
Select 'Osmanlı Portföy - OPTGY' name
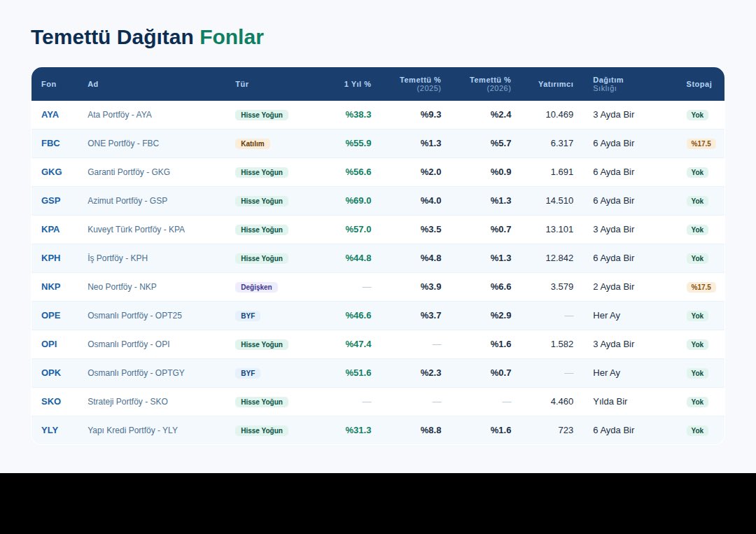click(x=136, y=372)
